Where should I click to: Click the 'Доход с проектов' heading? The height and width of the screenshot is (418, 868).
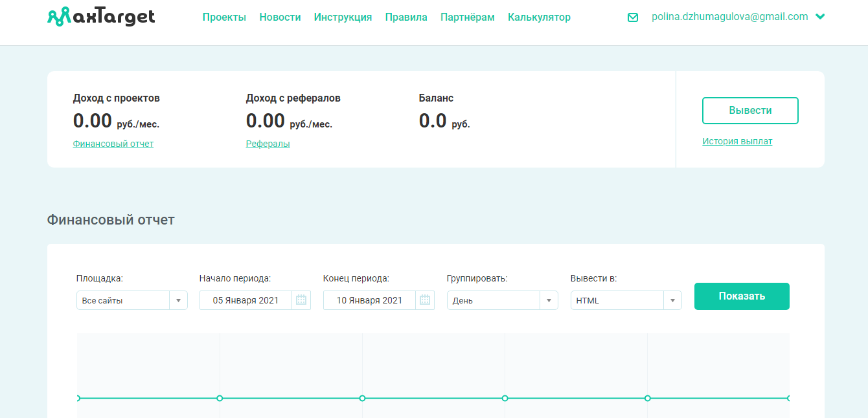117,98
